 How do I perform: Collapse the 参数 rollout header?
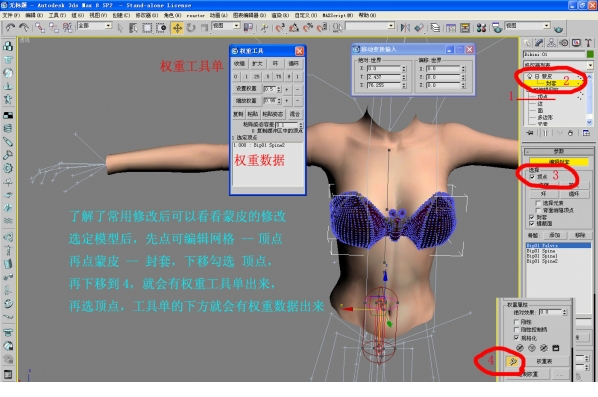[559, 151]
